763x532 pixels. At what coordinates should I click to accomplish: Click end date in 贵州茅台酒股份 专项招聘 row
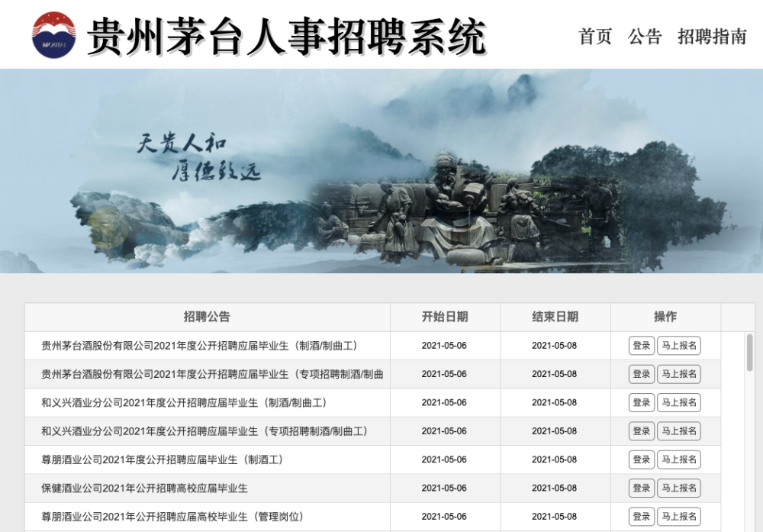pos(554,374)
